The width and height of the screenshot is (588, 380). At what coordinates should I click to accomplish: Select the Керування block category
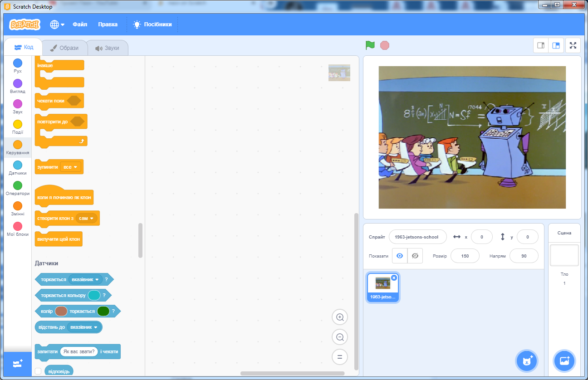[x=18, y=148]
